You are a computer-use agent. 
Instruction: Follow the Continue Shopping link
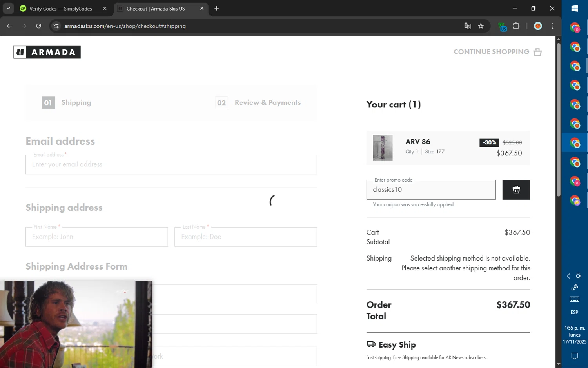[x=491, y=52]
